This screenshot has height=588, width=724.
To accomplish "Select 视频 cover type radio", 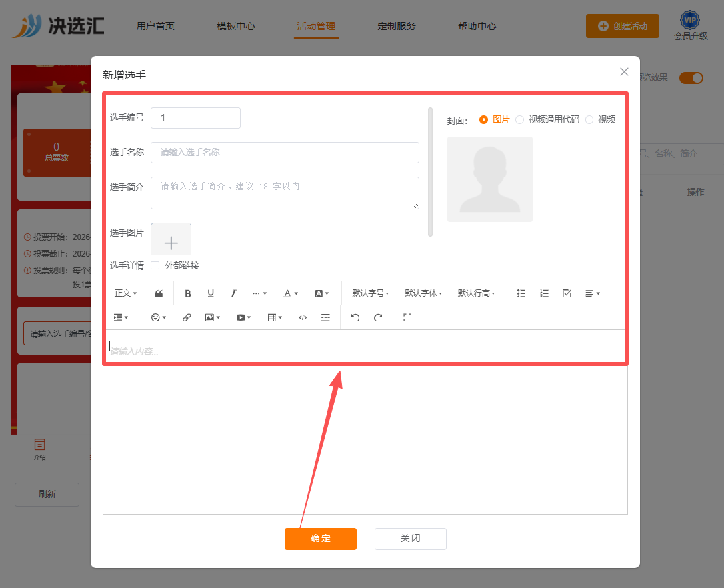I will [x=589, y=119].
